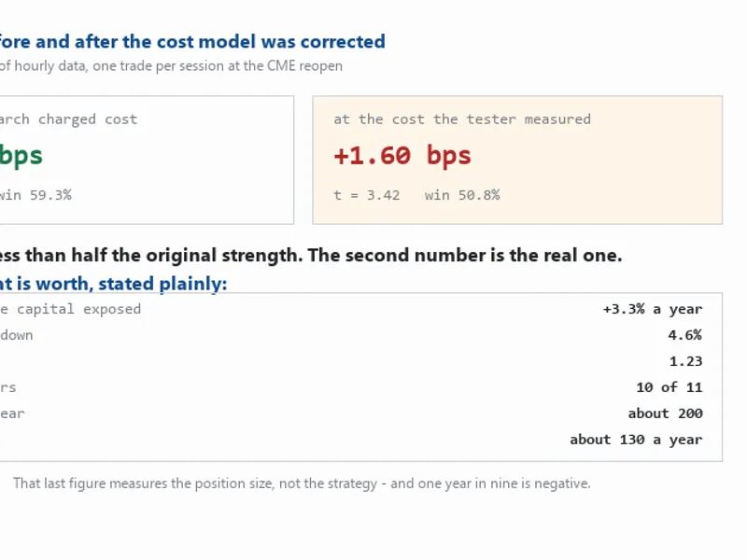Click the 'about 200' table value
747x560 pixels.
point(665,413)
